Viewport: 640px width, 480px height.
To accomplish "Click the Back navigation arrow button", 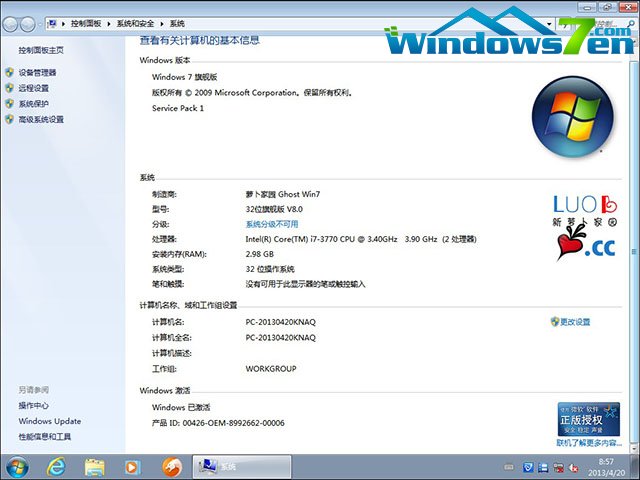I will (10, 24).
